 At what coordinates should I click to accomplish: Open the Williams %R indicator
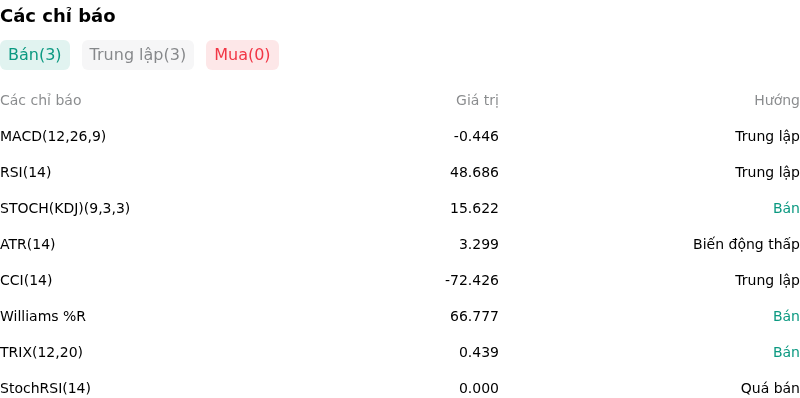click(x=43, y=316)
